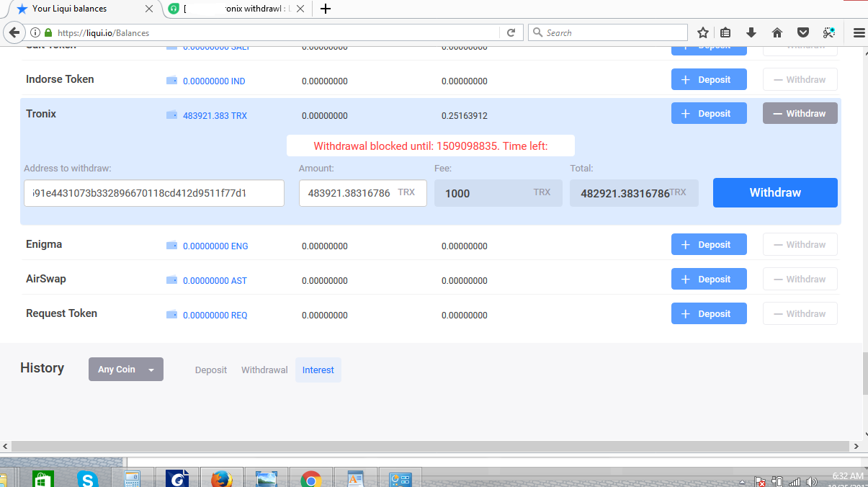Launch Calculator from the taskbar

(x=133, y=478)
